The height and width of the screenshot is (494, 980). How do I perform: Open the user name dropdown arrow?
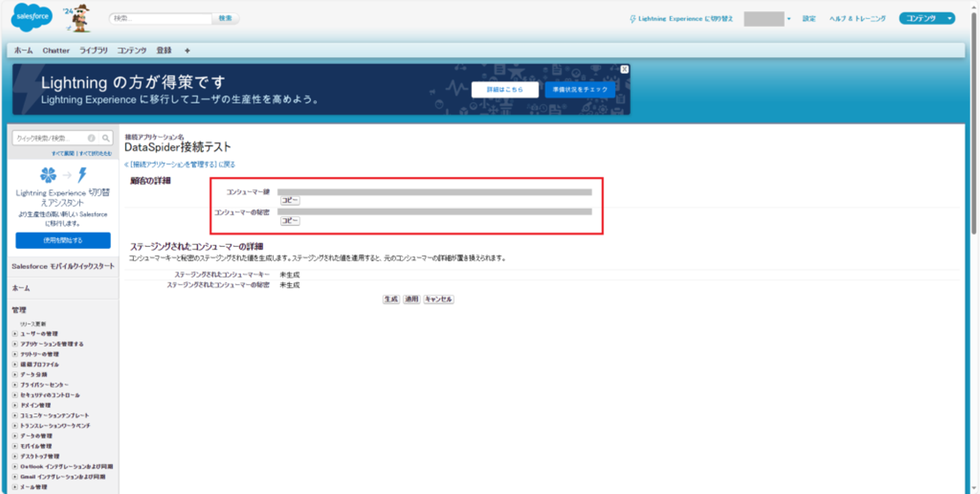[x=789, y=19]
